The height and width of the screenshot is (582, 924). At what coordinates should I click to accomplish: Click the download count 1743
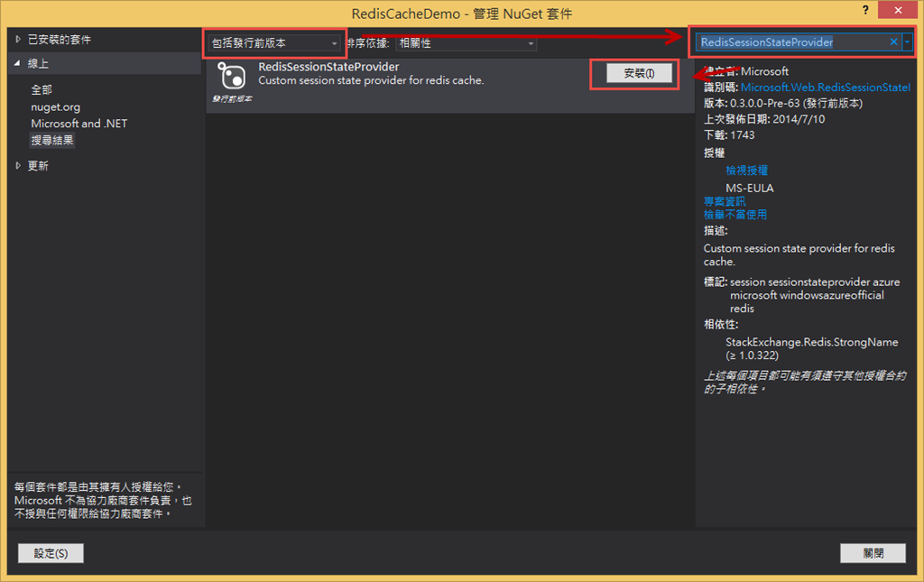743,134
